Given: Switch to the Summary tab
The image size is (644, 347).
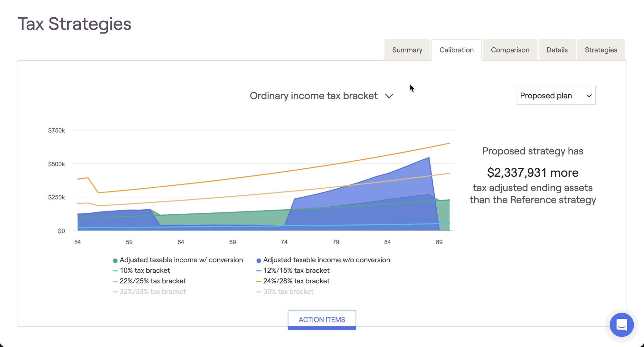Looking at the screenshot, I should (x=407, y=50).
